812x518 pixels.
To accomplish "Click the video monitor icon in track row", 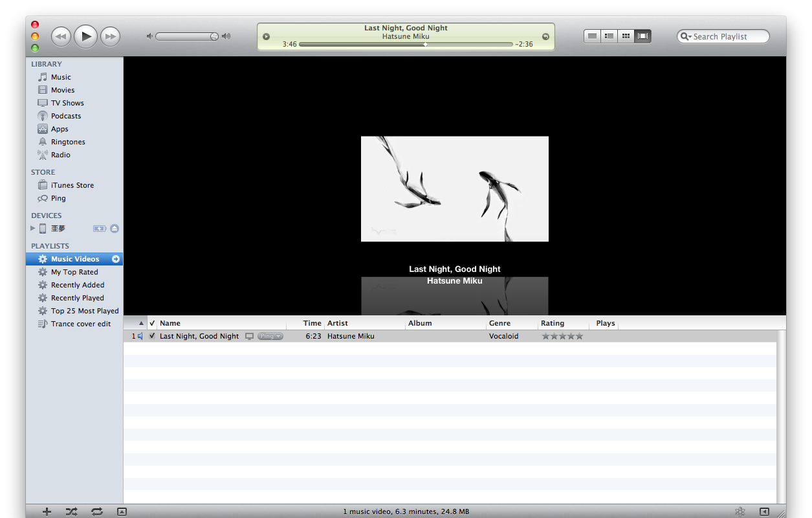I will pos(249,336).
